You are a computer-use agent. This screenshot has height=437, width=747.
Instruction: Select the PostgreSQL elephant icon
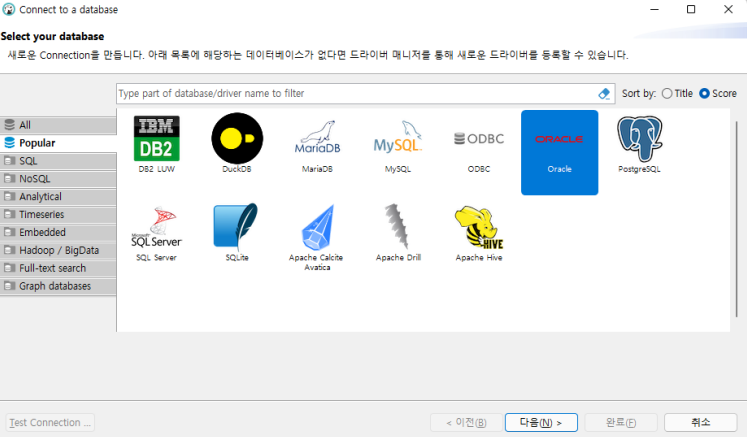coord(639,139)
